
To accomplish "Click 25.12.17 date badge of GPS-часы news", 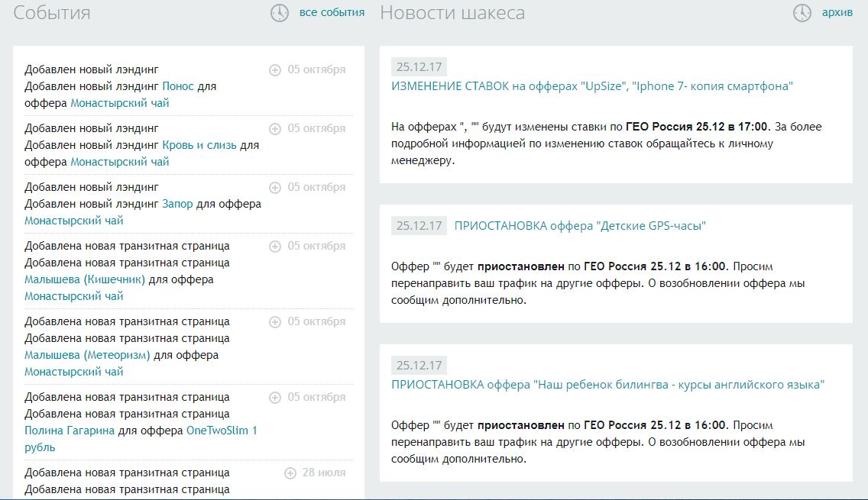I will point(419,226).
